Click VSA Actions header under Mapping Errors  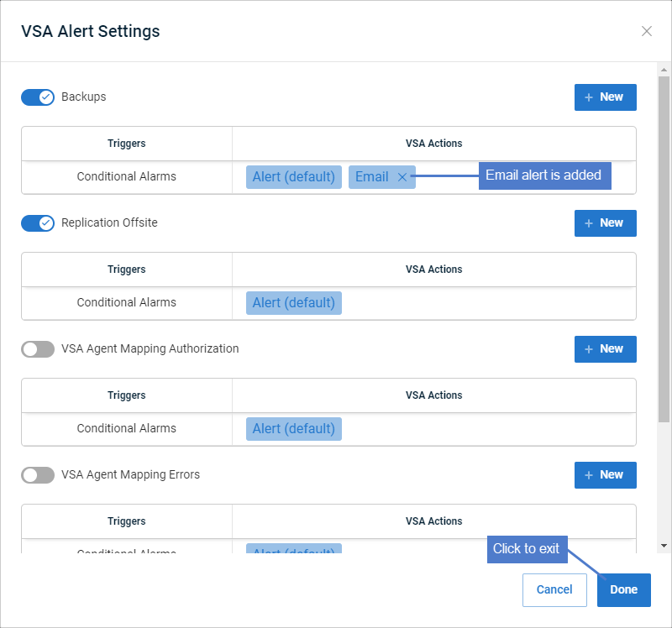(433, 521)
